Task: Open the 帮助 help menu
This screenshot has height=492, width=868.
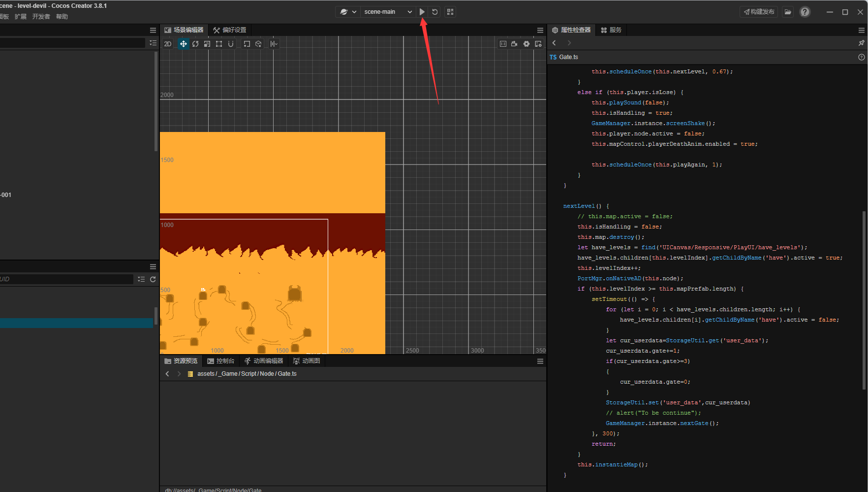Action: [62, 17]
